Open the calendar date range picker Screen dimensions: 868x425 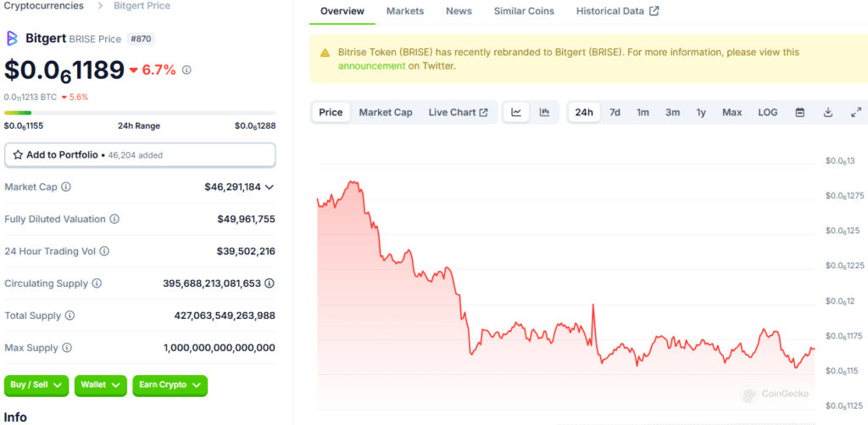click(x=800, y=113)
